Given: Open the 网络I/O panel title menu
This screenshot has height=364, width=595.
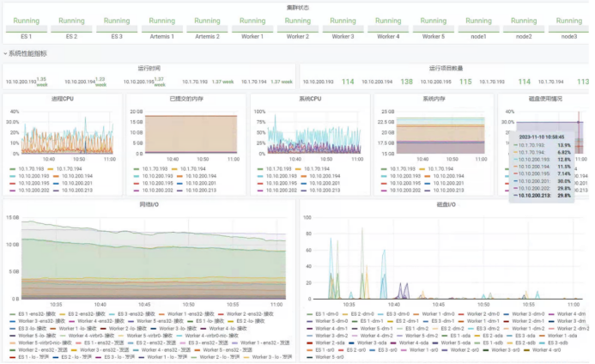Looking at the screenshot, I should point(149,205).
